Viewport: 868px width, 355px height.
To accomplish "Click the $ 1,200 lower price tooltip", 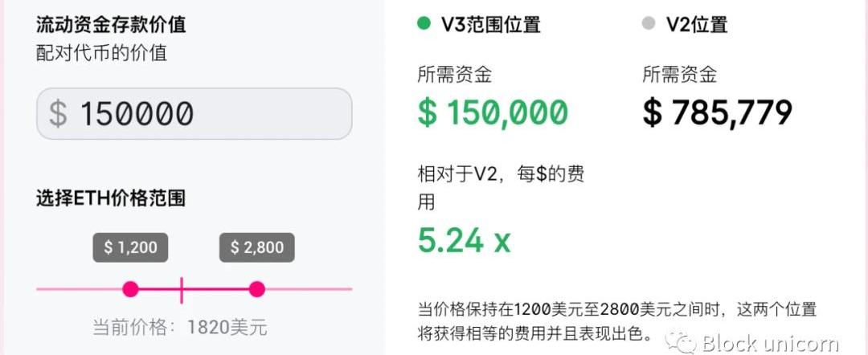I will coord(130,247).
